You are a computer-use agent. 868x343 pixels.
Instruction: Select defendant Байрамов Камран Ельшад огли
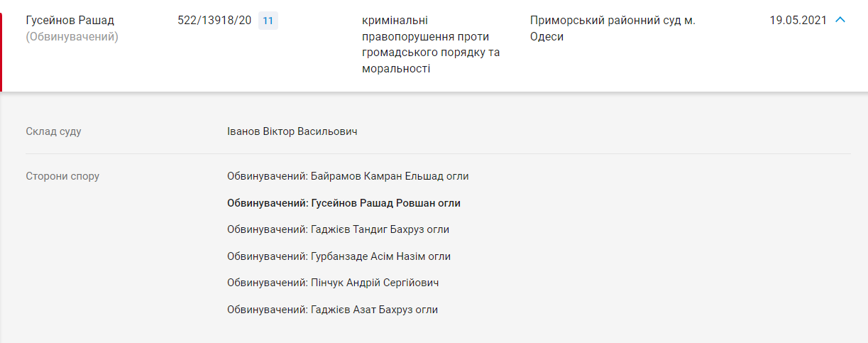pos(348,176)
